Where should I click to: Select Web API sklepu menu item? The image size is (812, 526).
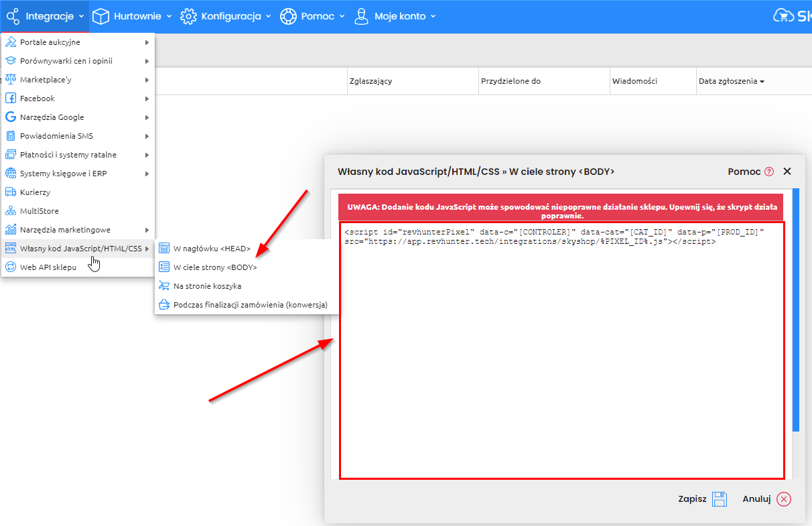point(78,267)
